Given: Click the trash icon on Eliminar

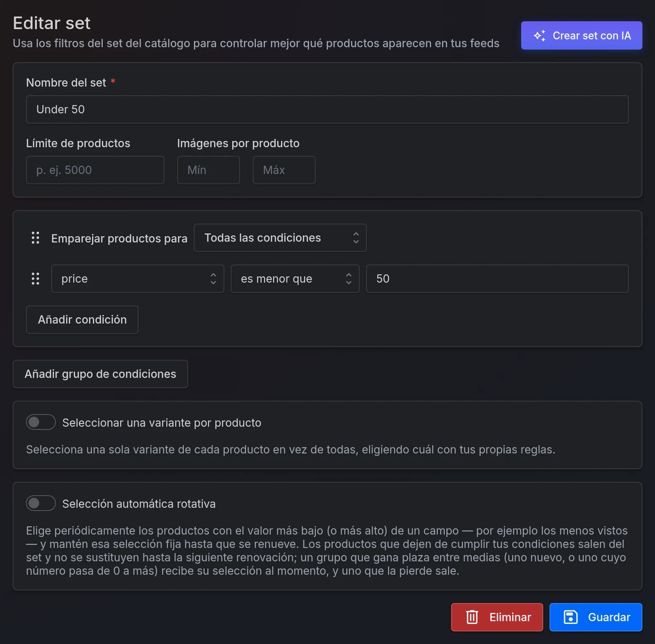Looking at the screenshot, I should [472, 617].
